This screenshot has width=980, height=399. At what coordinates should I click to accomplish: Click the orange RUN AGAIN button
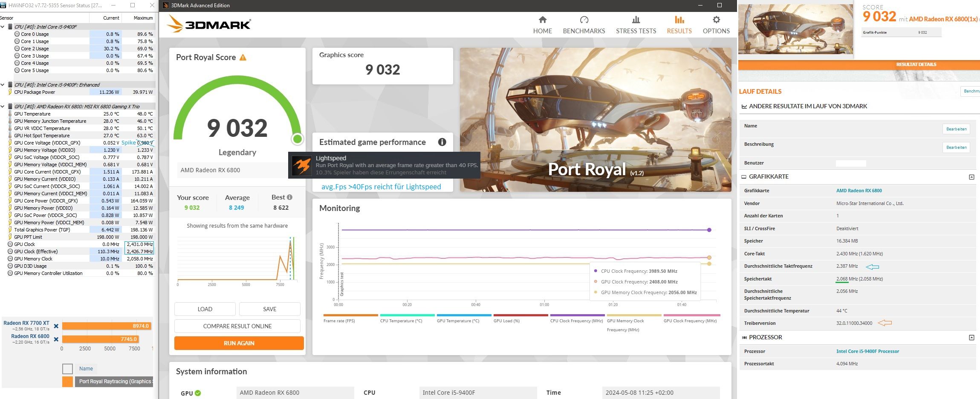(x=239, y=343)
